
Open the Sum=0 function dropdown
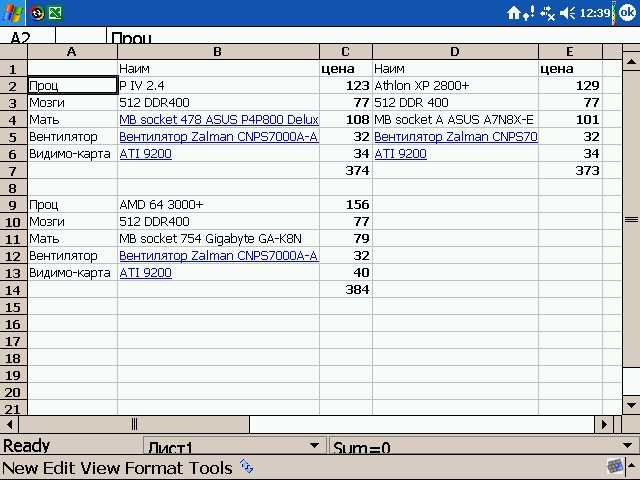click(483, 446)
